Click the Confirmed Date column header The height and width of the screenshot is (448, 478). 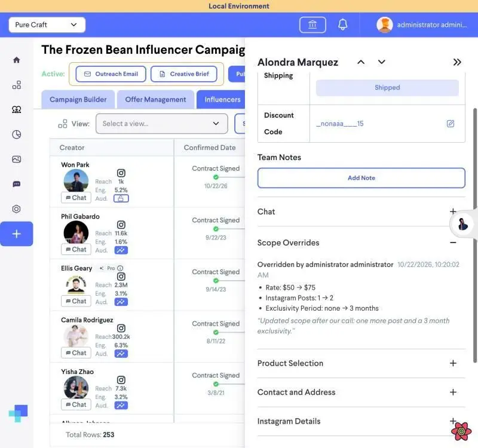[210, 148]
